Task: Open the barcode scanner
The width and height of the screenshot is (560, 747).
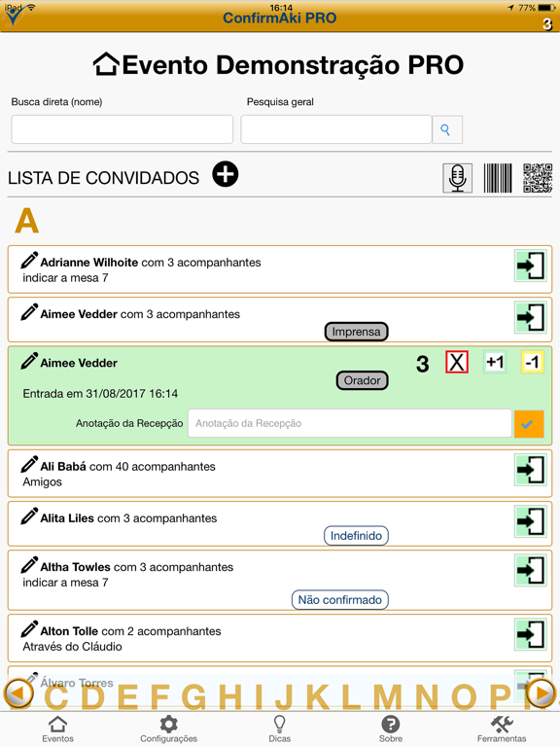Action: point(498,178)
